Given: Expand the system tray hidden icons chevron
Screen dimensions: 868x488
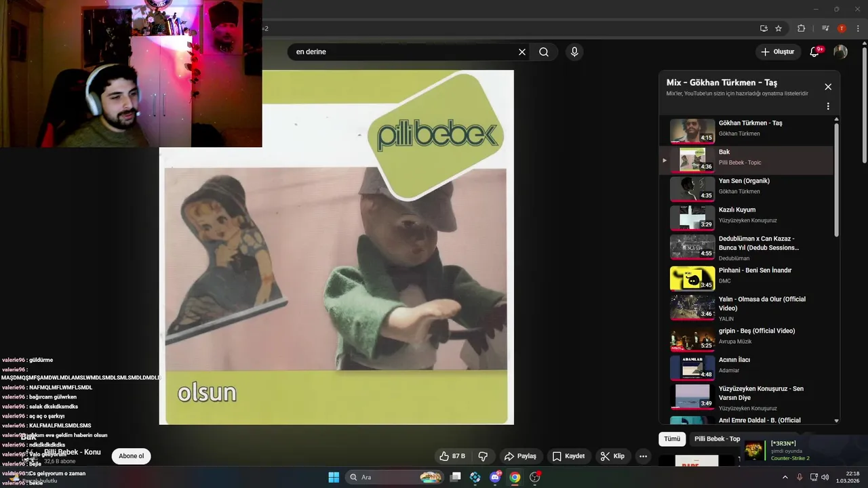Looking at the screenshot, I should (x=785, y=477).
